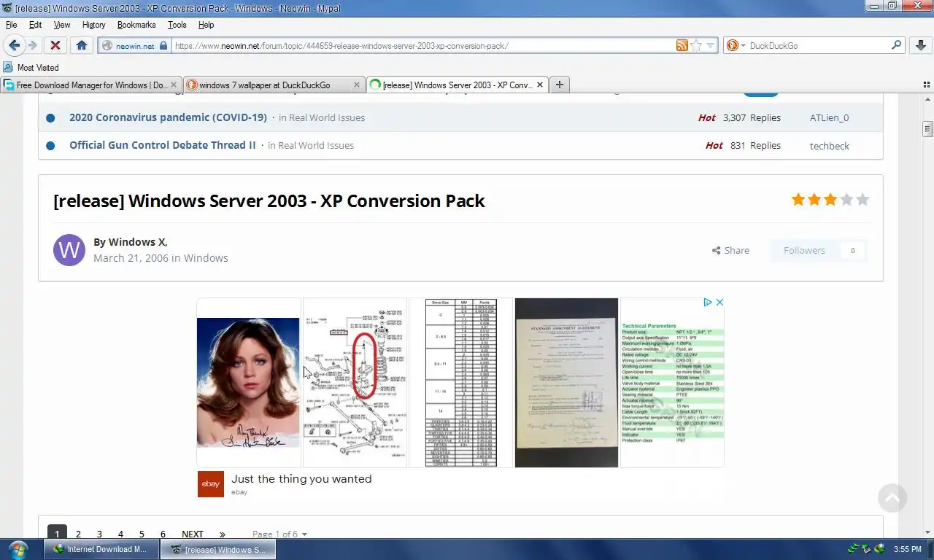Close the windows 7 wallpaper tab
934x560 pixels.
357,85
